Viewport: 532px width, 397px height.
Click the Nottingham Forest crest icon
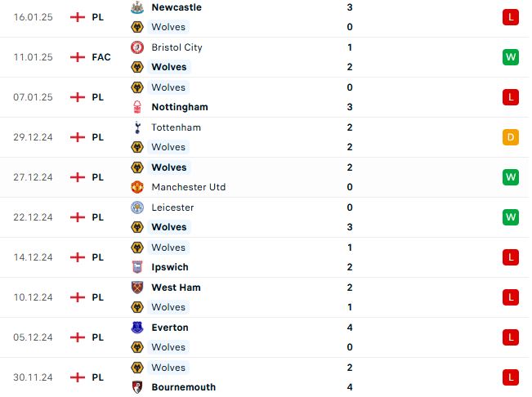pyautogui.click(x=137, y=107)
